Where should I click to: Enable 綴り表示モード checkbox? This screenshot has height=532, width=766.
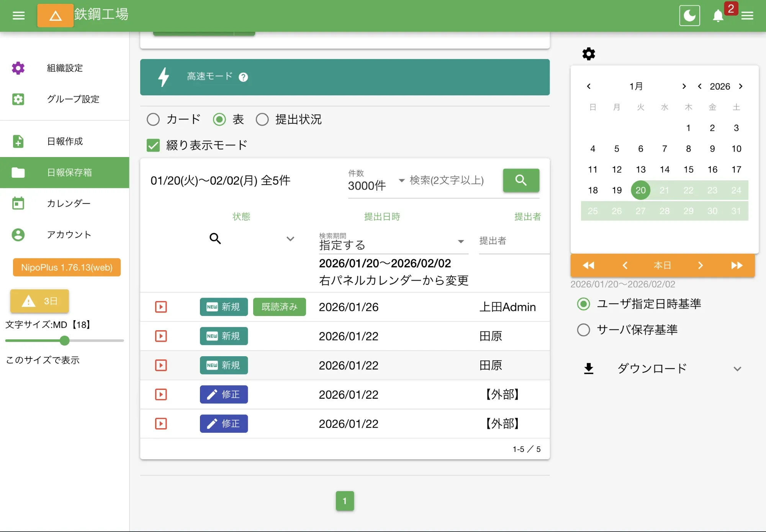point(153,145)
